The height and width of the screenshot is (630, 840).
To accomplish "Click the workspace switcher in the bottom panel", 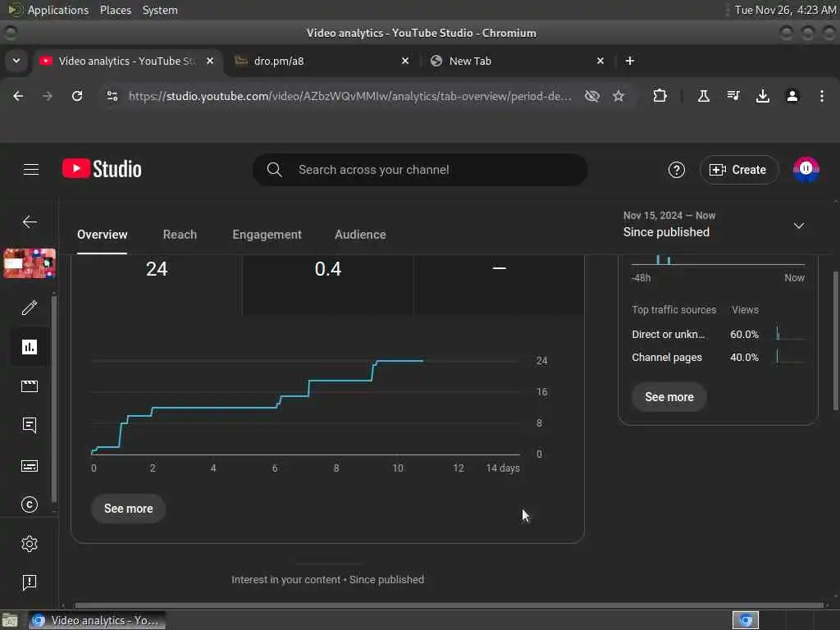I will 745,620.
